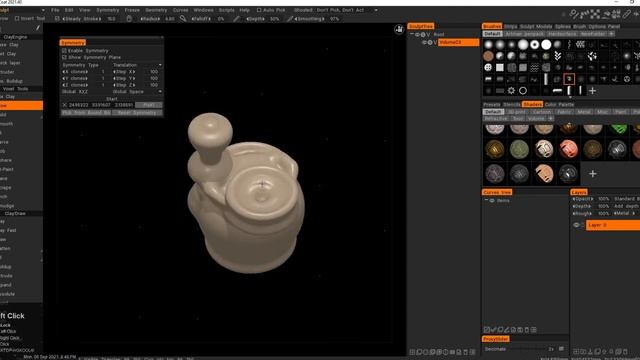The image size is (640, 360).
Task: Select the brown circular brush alpha
Action: coord(488,56)
